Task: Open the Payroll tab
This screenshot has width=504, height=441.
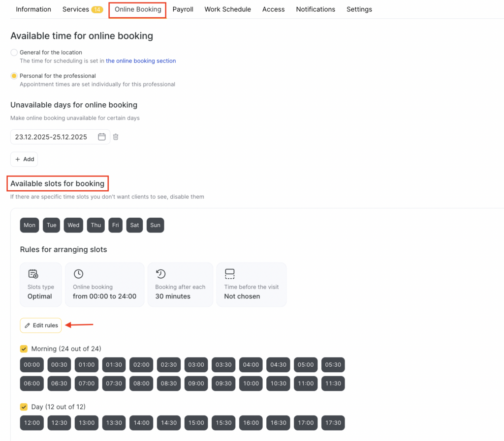Action: pyautogui.click(x=183, y=9)
